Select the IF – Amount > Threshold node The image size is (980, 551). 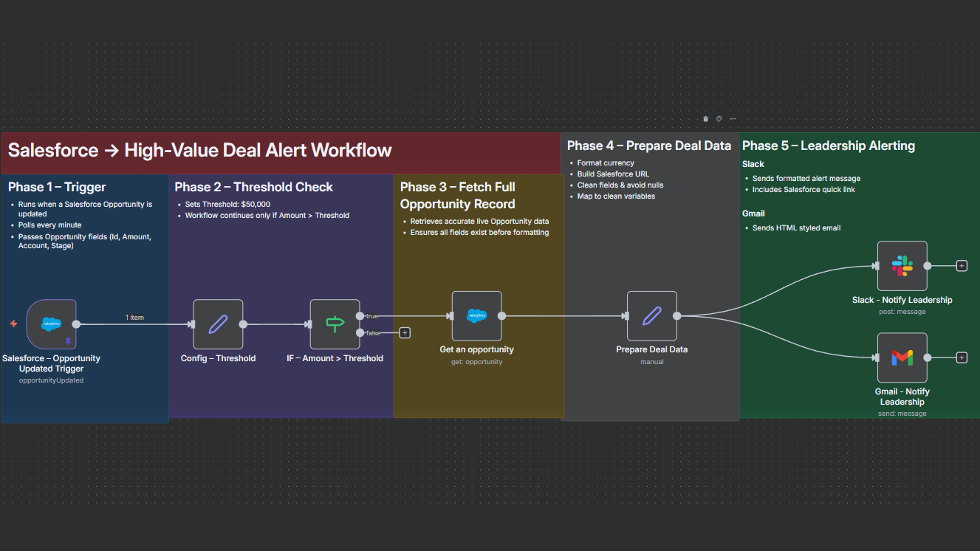click(x=335, y=324)
